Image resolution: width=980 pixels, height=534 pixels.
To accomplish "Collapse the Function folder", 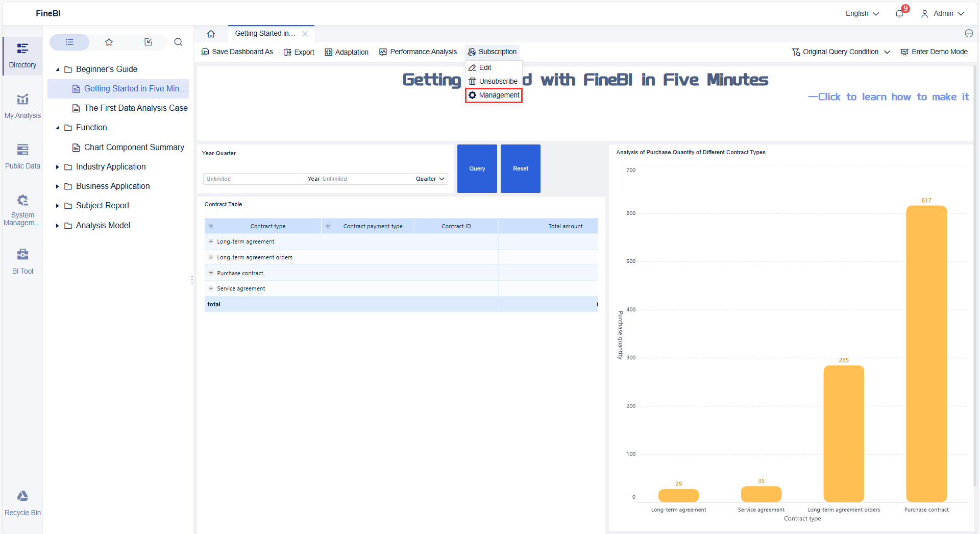I will tap(57, 128).
